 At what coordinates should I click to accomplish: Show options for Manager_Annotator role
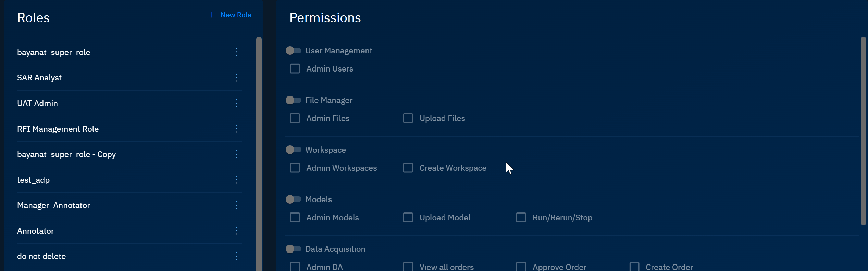236,205
